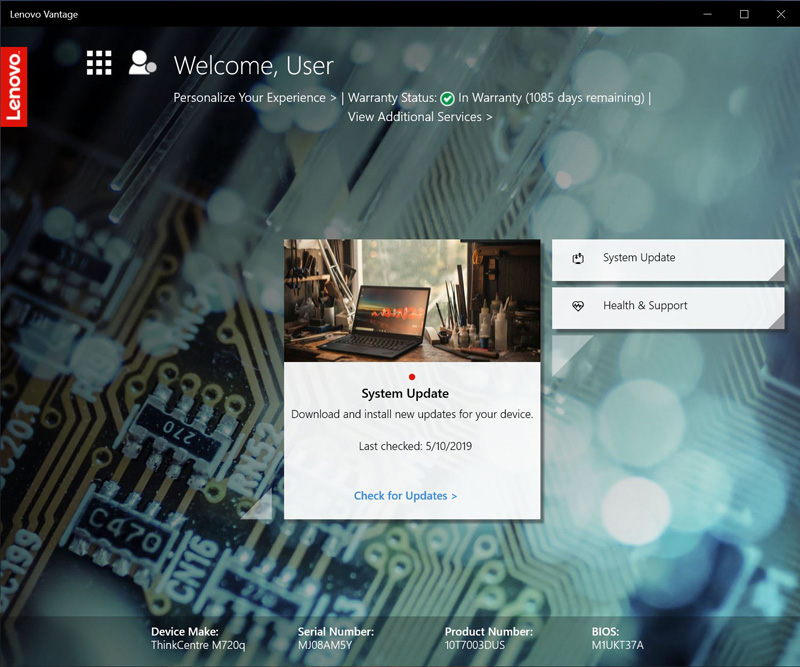Open Personalize Your Experience link
The height and width of the screenshot is (667, 800).
pos(255,97)
